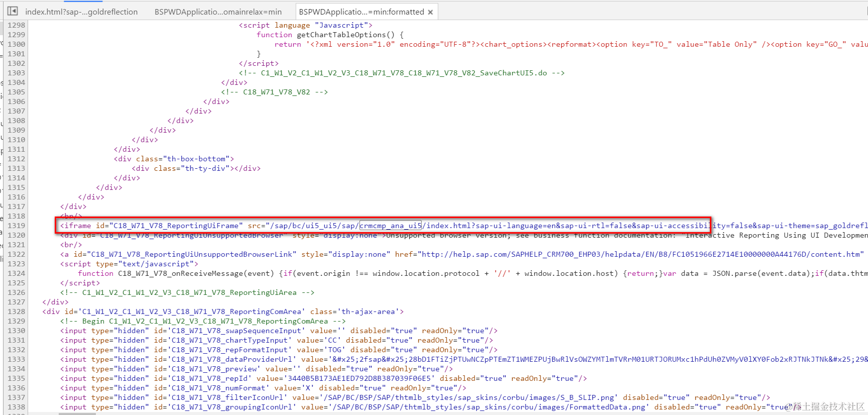868x415 pixels.
Task: Open the BSPWDApplicatio...omainrelax=min tab
Action: (218, 12)
